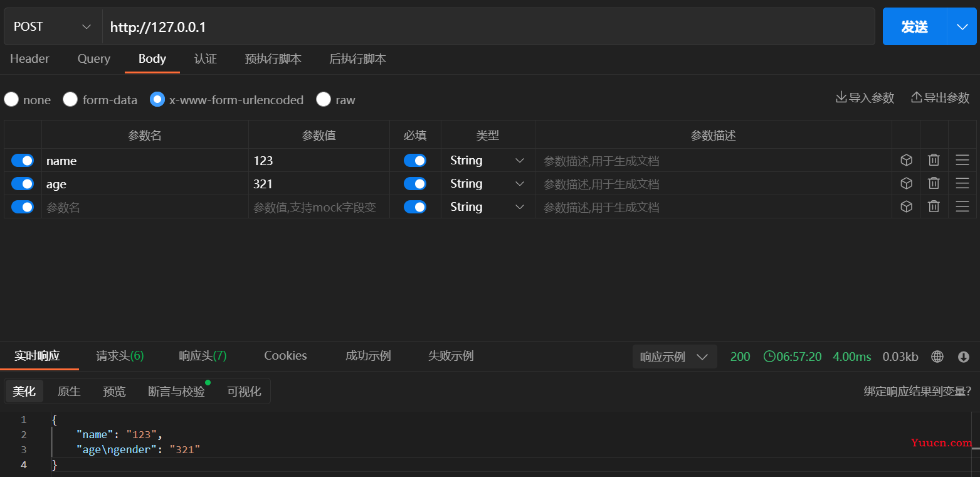Switch to the Header tab
Image resolution: width=980 pixels, height=477 pixels.
click(x=29, y=59)
